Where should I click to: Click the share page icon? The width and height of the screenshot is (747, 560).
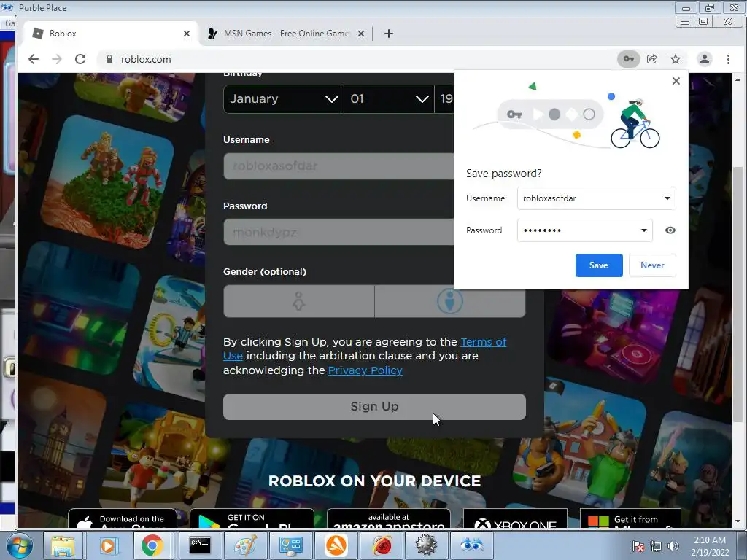point(652,59)
